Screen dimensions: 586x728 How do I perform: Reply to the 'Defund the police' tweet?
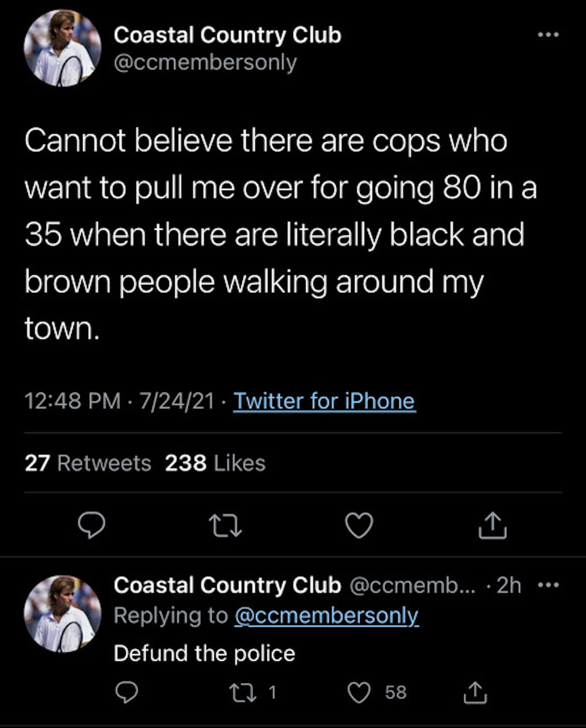click(x=126, y=692)
